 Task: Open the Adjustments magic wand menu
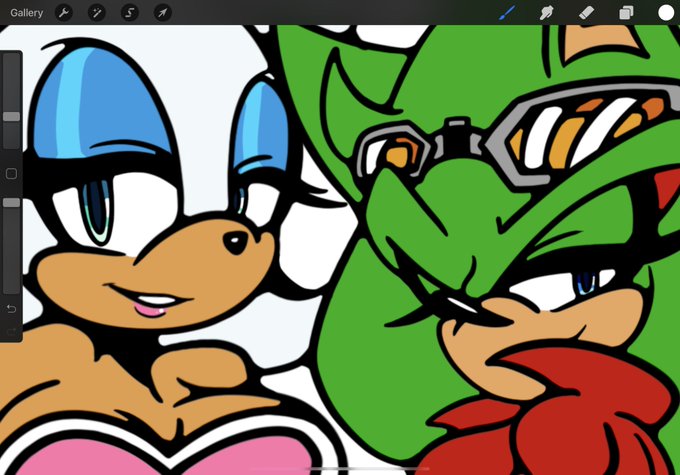tap(97, 13)
